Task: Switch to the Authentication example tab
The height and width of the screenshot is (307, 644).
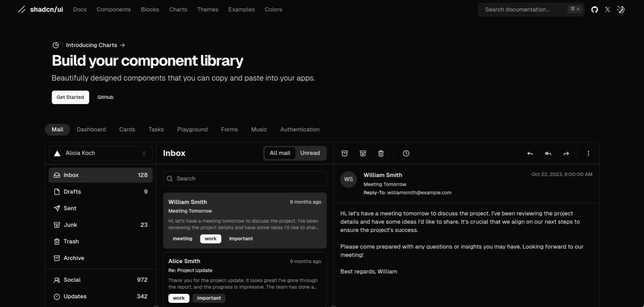Action: (300, 129)
